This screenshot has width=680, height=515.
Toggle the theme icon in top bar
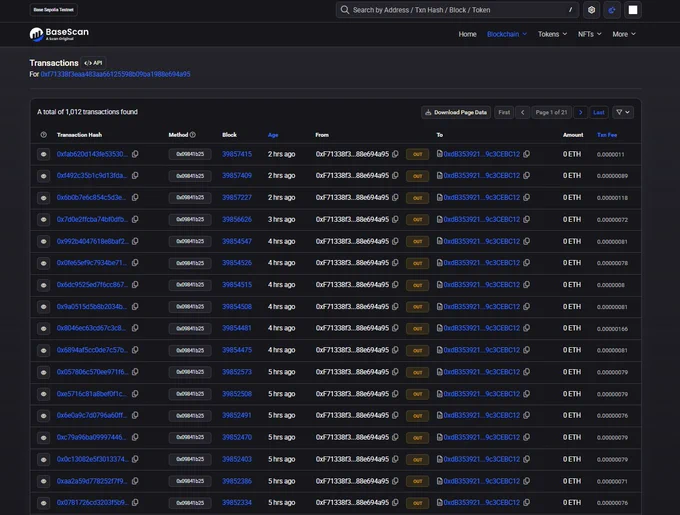(x=612, y=10)
